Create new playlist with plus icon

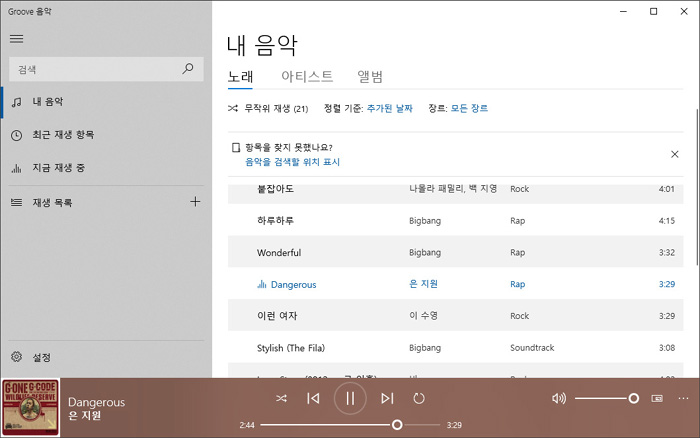click(195, 202)
